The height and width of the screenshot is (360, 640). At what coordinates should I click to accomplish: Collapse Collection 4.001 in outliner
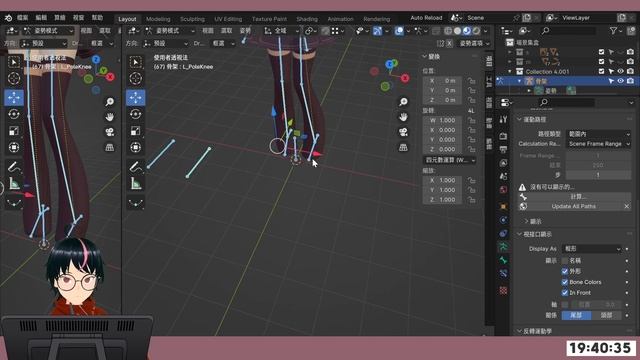pos(510,71)
